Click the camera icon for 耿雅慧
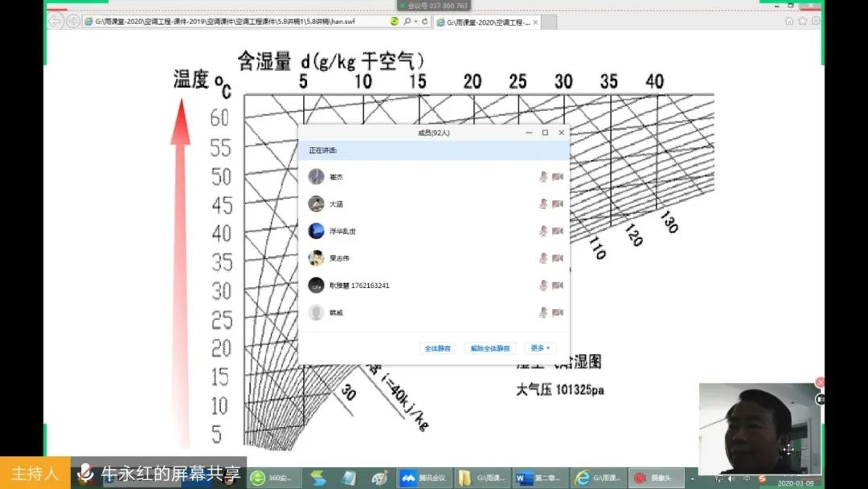The image size is (868, 489). 558,286
